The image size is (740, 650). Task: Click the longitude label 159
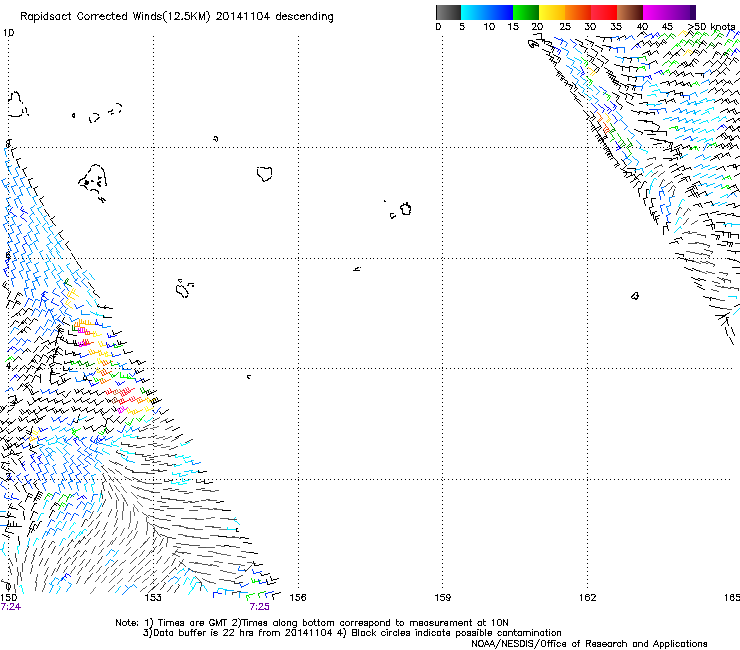442,598
